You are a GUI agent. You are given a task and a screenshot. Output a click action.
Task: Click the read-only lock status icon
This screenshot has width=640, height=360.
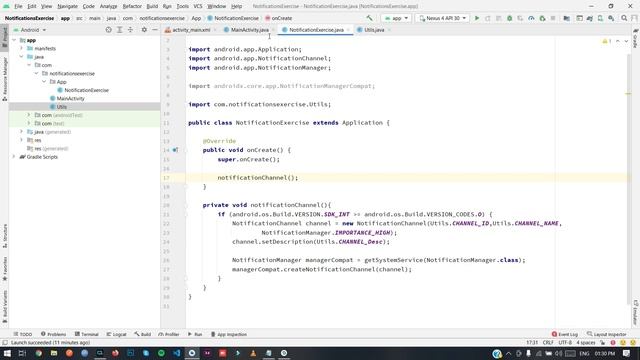click(x=602, y=343)
